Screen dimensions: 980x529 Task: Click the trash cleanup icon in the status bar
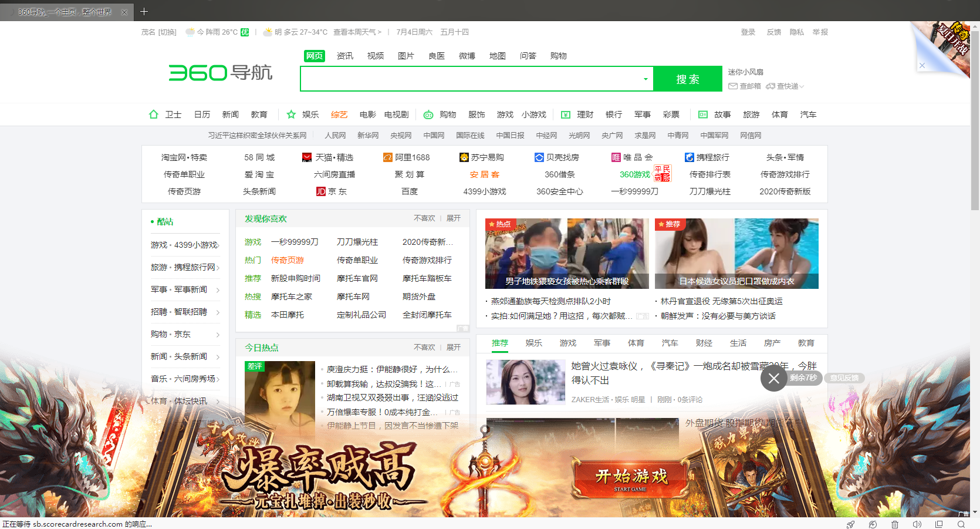tap(895, 524)
